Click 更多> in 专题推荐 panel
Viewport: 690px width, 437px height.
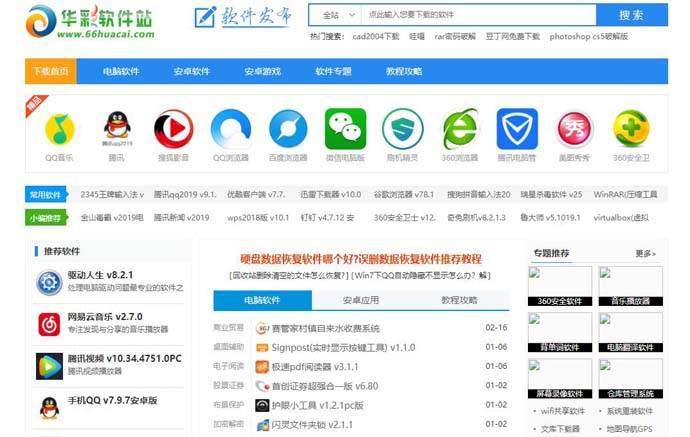pos(646,254)
